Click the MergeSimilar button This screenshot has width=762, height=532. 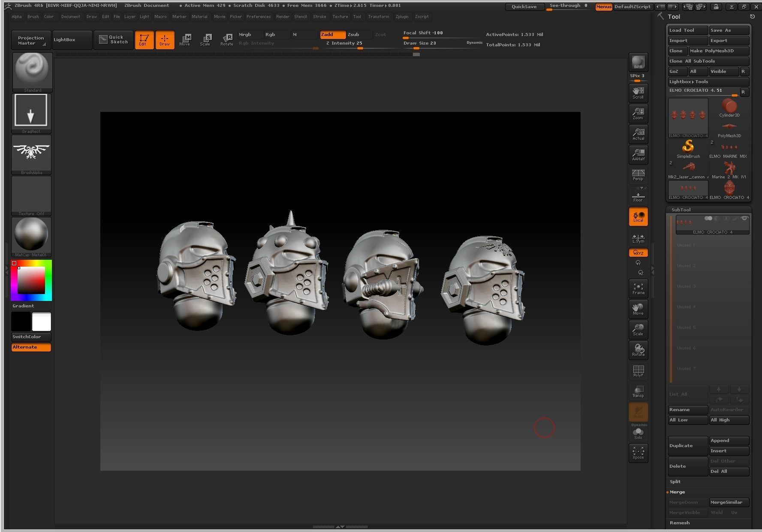tap(729, 502)
